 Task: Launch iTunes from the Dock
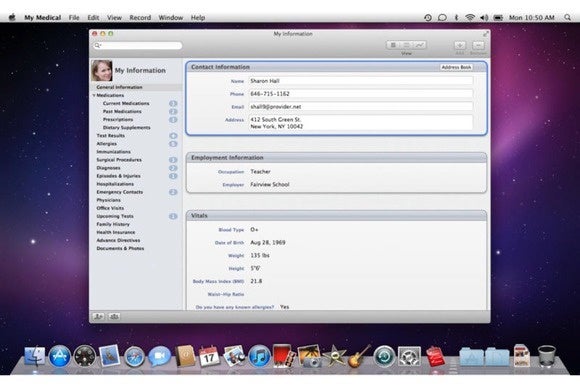coord(259,356)
